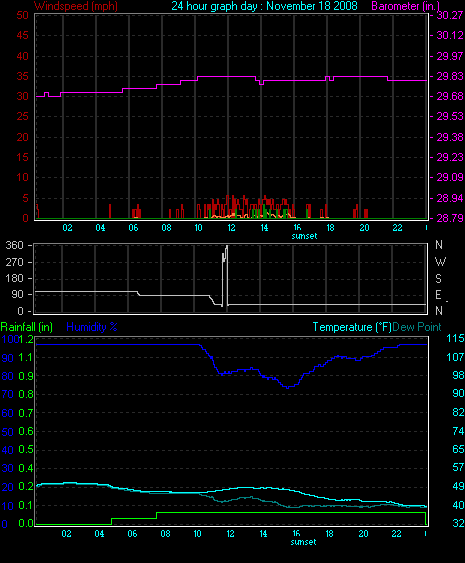Click the 360 degree wind direction label
465x563 pixels.
[x=14, y=245]
